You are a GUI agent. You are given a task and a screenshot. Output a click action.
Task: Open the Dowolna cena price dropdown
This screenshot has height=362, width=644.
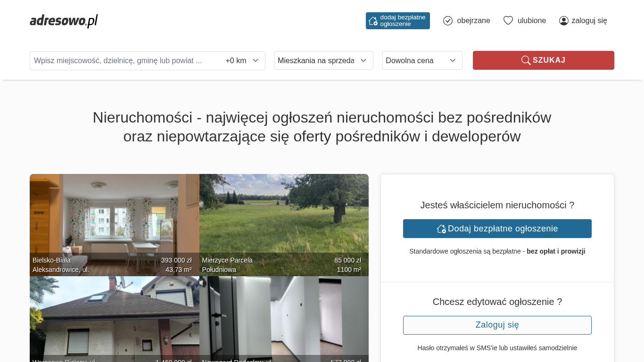422,60
